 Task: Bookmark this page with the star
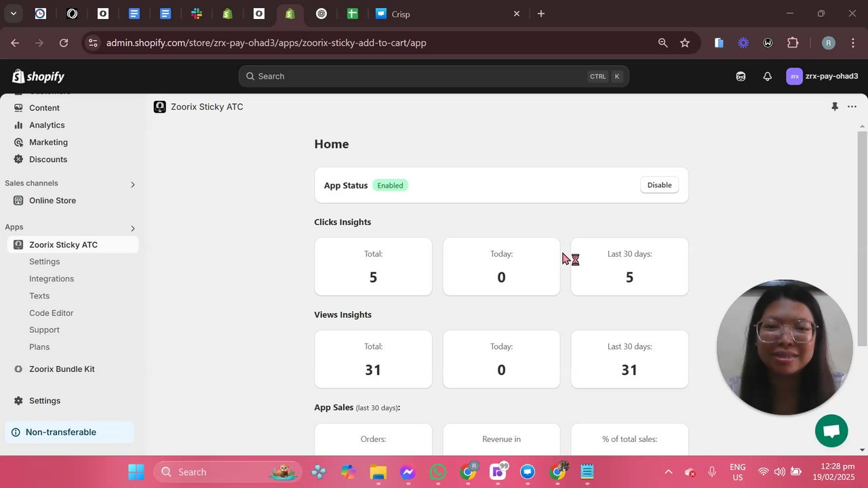point(685,43)
